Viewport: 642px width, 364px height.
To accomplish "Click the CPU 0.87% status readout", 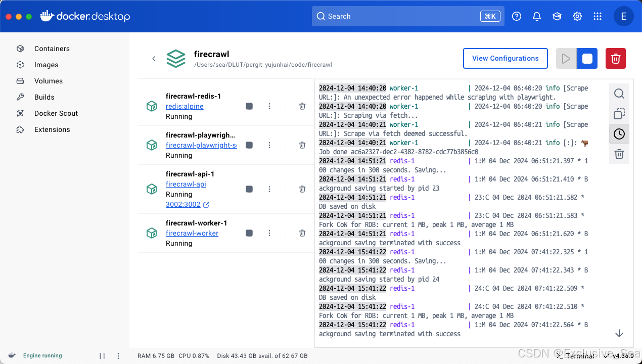I will click(194, 356).
